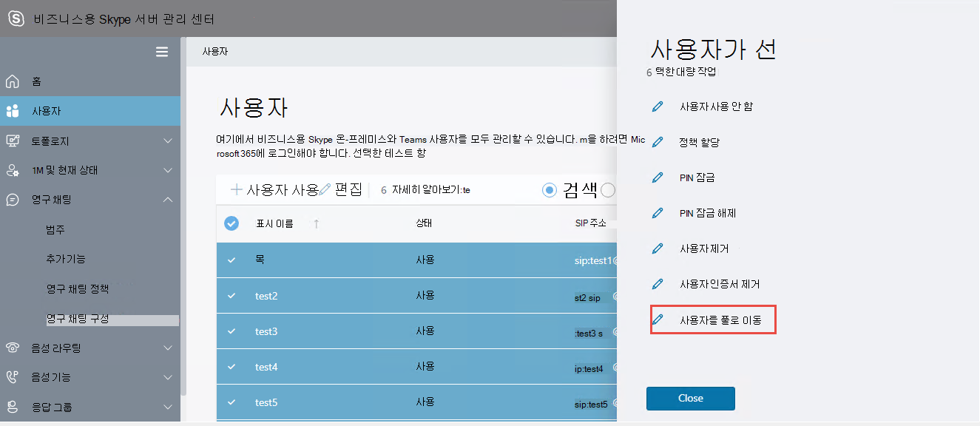
Task: Click the Skype logo icon in header
Action: pos(16,18)
